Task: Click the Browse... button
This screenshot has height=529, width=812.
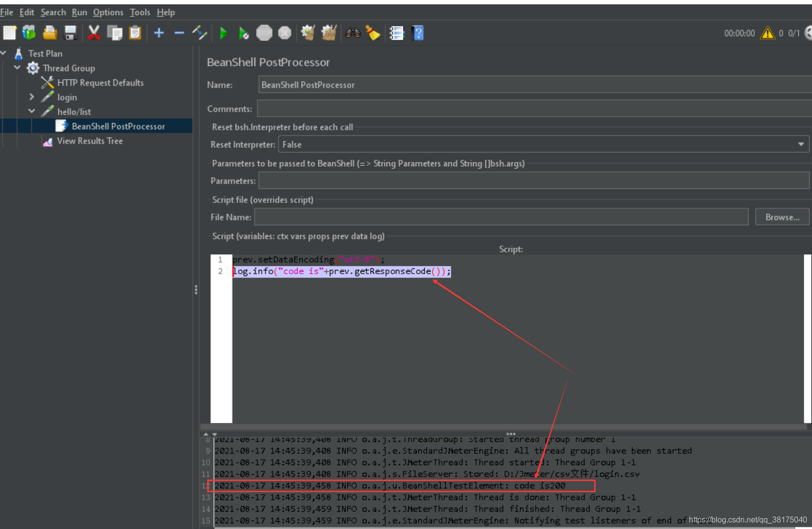Action: [782, 217]
